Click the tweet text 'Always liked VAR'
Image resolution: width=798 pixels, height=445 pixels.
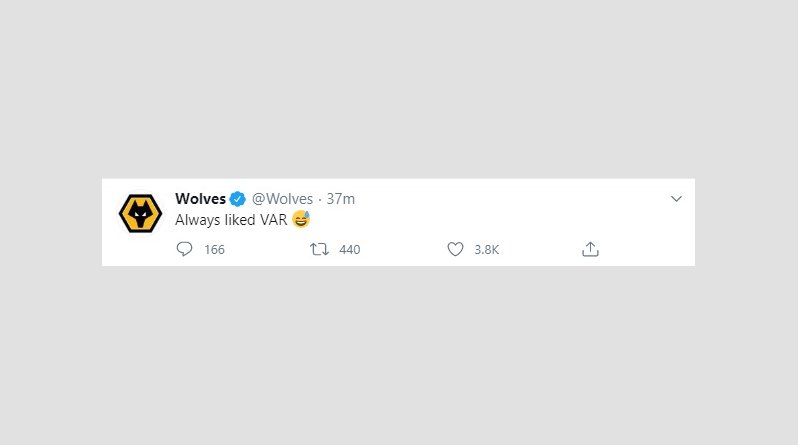[x=231, y=220]
